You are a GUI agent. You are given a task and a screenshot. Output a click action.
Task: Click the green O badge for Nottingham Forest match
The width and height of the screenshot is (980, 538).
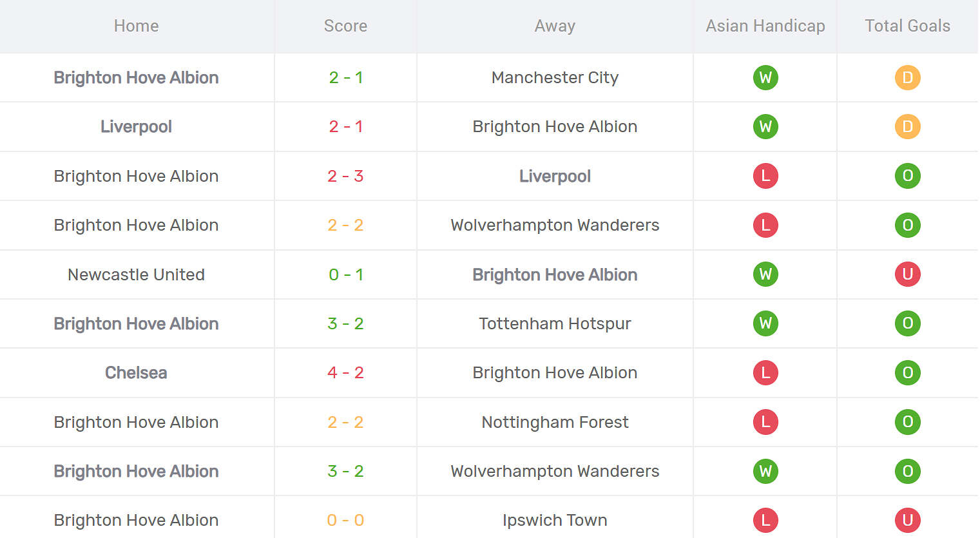tap(907, 422)
